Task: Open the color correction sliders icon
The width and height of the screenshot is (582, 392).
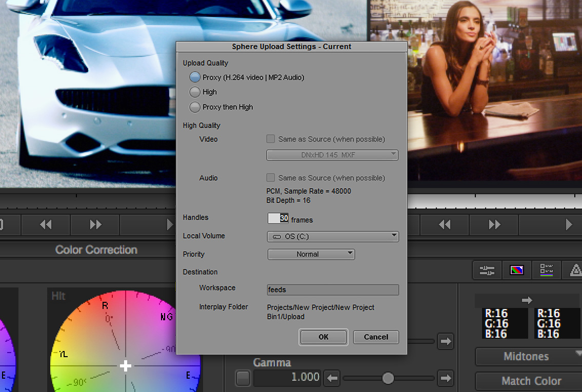Action: click(487, 270)
